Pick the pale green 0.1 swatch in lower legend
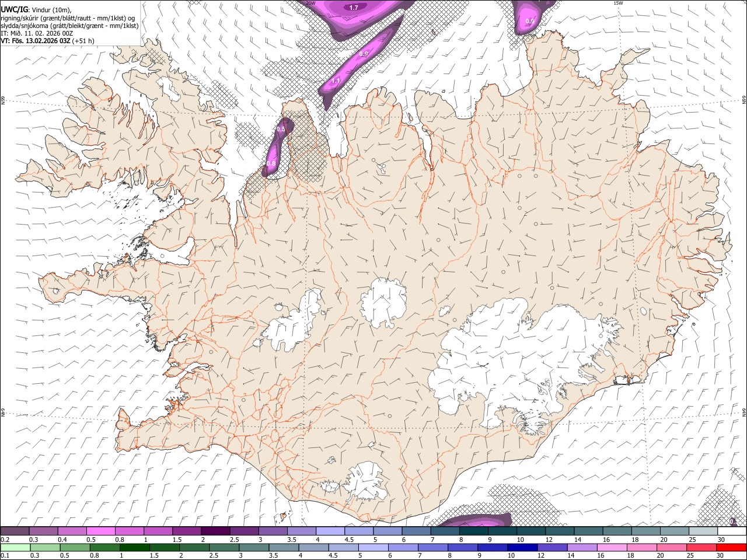Viewport: 747px width, 560px height. pos(15,547)
